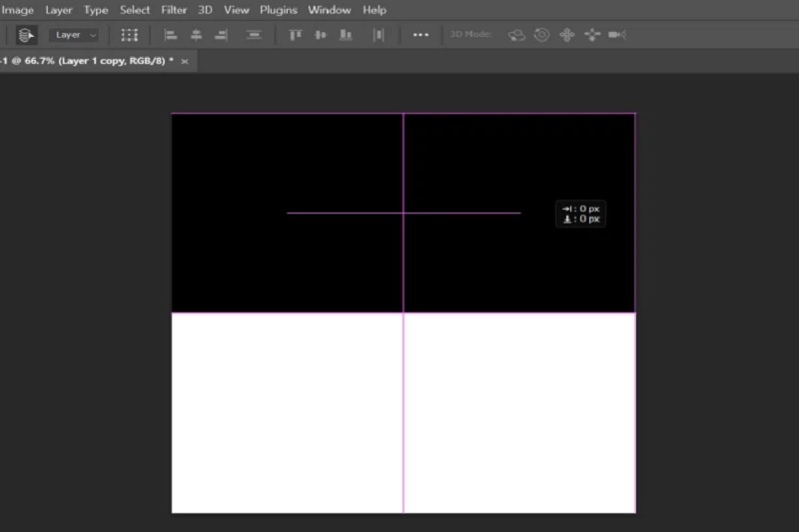
Task: Open the three-dots align and distribute options
Action: pyautogui.click(x=420, y=35)
